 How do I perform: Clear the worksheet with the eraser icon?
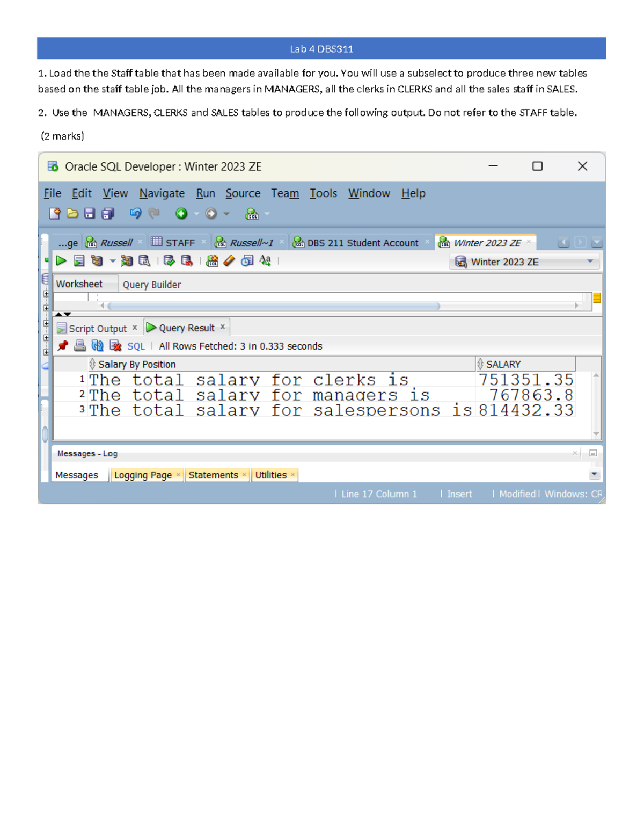(229, 262)
